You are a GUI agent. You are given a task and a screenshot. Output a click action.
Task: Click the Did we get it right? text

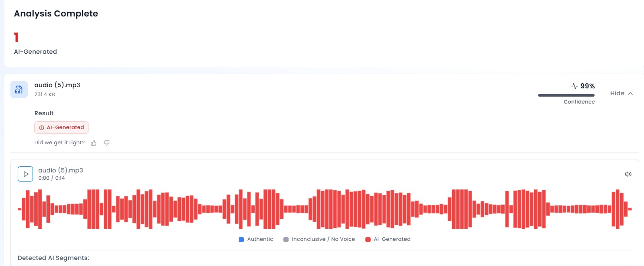[x=59, y=143]
